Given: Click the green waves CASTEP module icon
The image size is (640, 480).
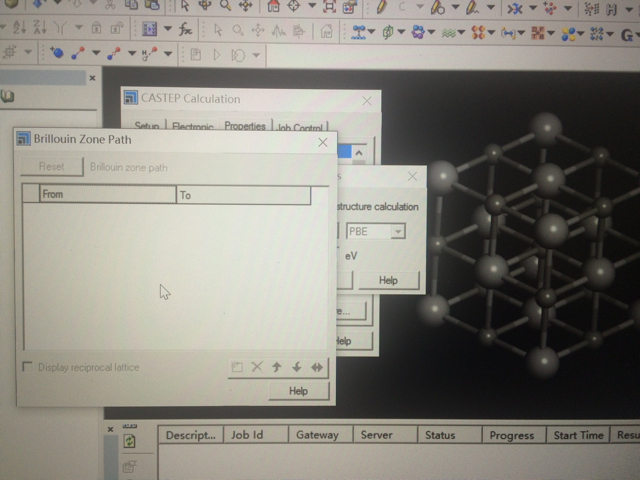Looking at the screenshot, I should pos(449,33).
